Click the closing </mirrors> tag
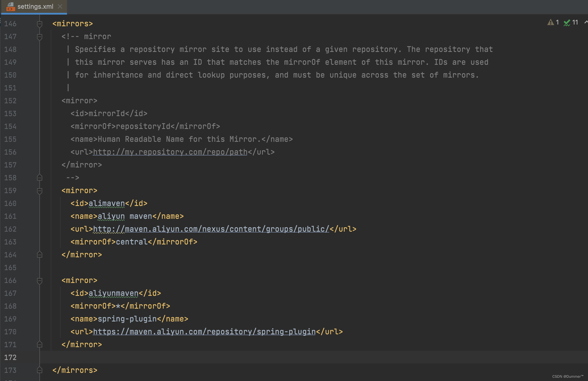The width and height of the screenshot is (588, 381). [x=75, y=370]
